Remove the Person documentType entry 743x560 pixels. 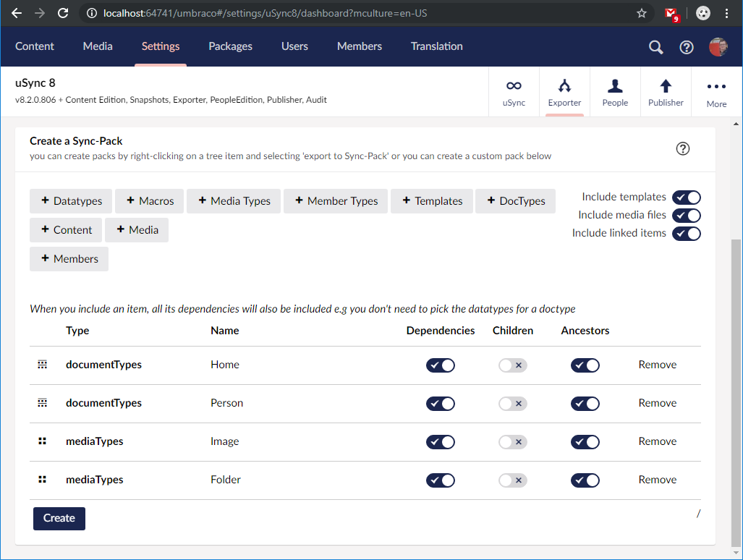pos(657,403)
